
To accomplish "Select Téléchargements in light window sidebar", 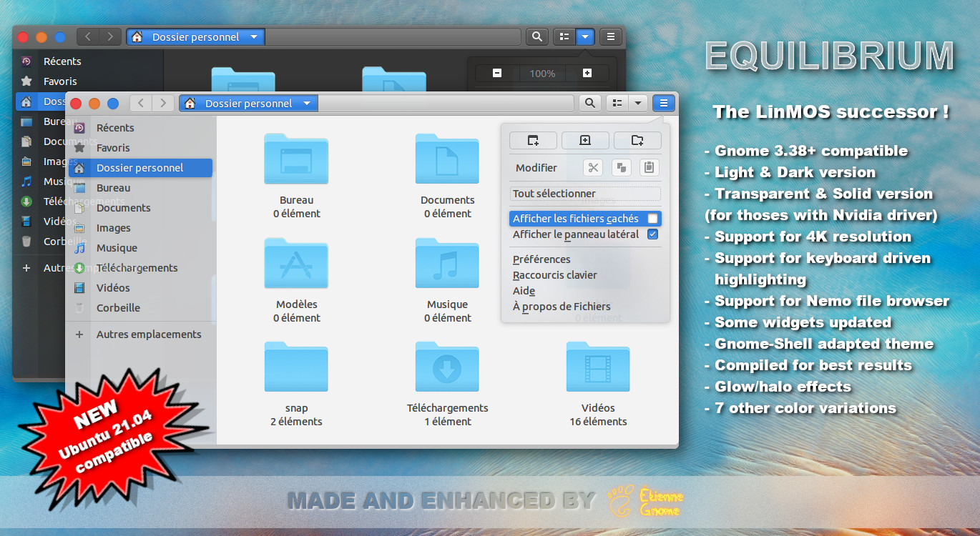I will tap(140, 268).
